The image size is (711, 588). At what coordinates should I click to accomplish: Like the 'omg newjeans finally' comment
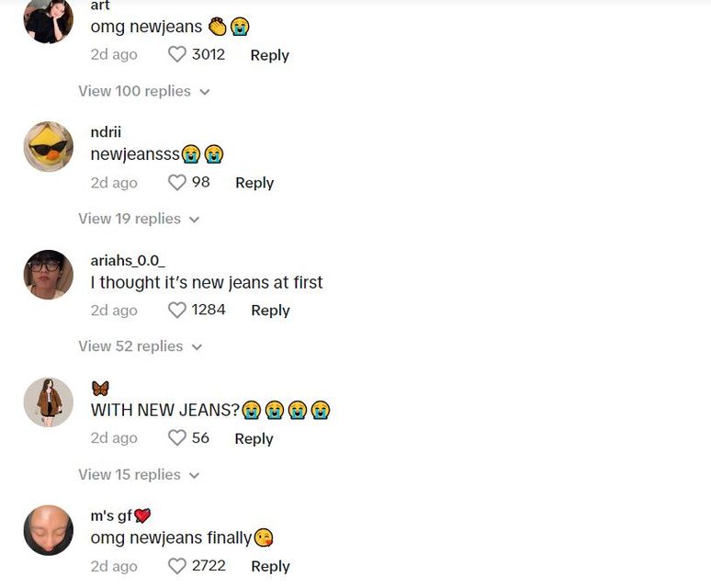(177, 566)
